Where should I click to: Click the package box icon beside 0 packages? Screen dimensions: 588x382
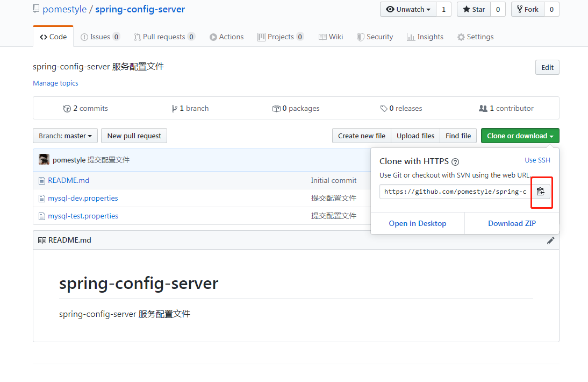click(x=276, y=109)
